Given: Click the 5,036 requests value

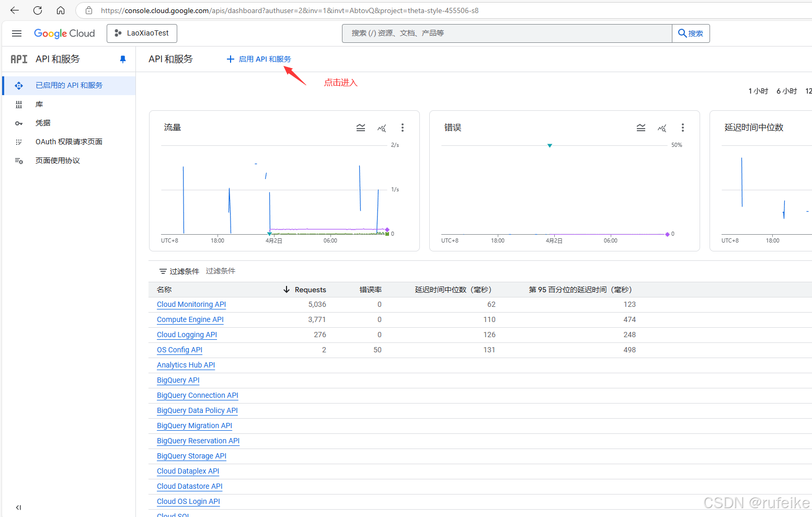Looking at the screenshot, I should pos(317,304).
